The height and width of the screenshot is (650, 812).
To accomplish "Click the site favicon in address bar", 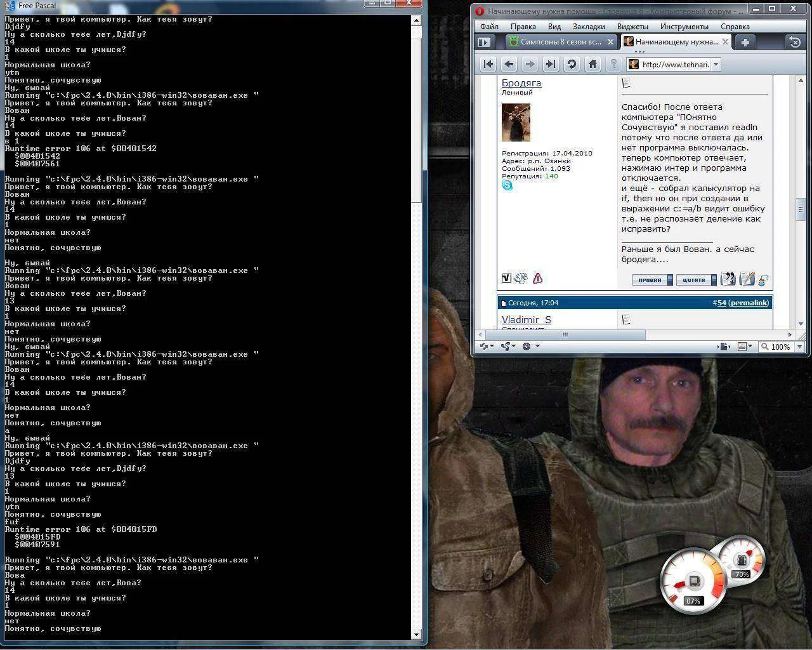I will (633, 64).
